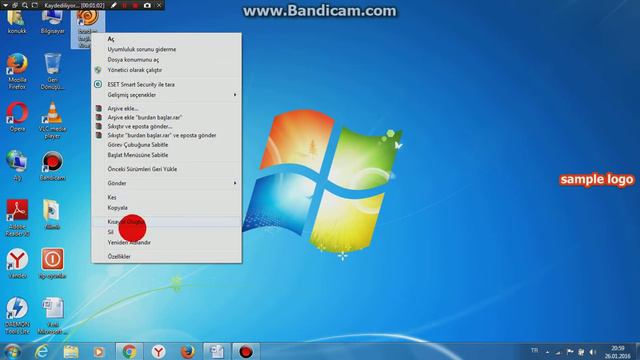This screenshot has width=640, height=360.
Task: Select the 'Geri Dönüşüm' recycle bin icon
Action: [52, 71]
